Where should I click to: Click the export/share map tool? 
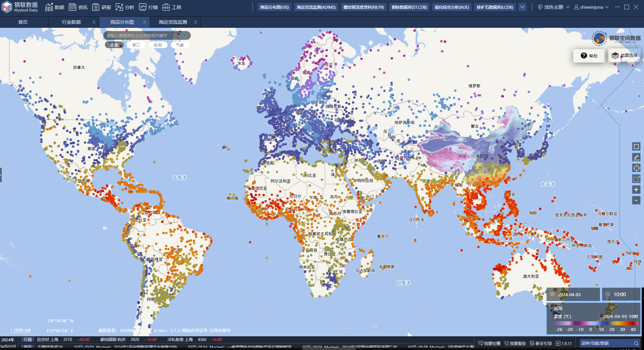pos(636,179)
